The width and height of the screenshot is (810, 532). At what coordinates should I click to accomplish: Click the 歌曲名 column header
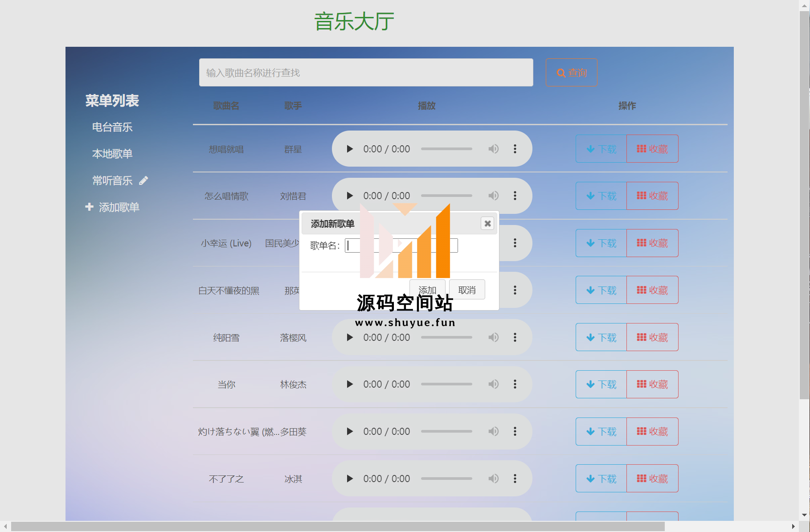(226, 106)
